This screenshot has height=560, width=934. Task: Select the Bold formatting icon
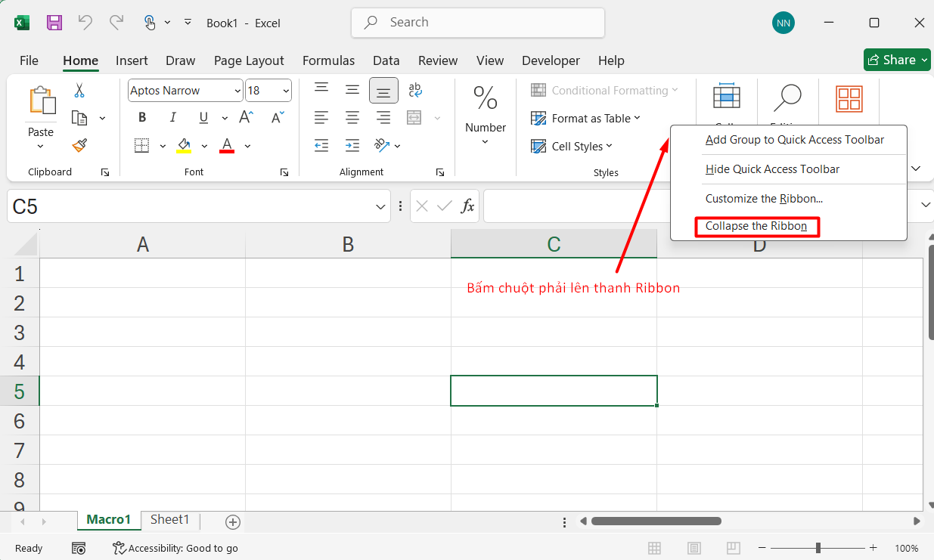(x=141, y=117)
